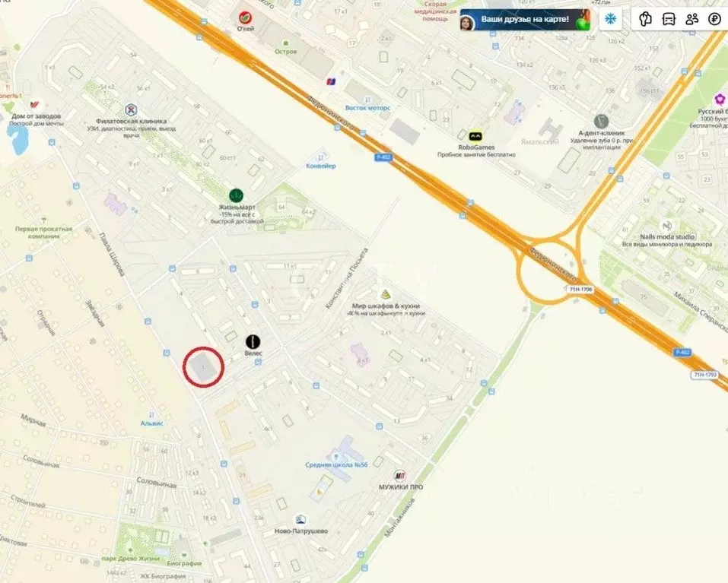The image size is (728, 583).
Task: Click the trees parks layer icon
Action: pyautogui.click(x=645, y=19)
